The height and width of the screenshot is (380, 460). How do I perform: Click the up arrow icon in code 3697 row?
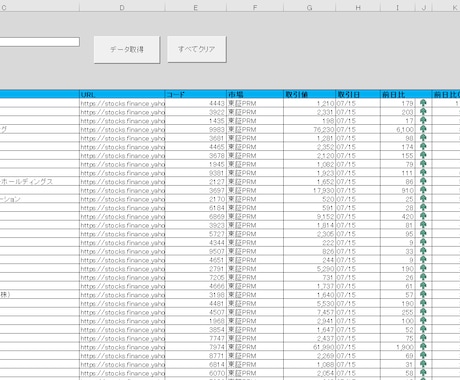(423, 190)
